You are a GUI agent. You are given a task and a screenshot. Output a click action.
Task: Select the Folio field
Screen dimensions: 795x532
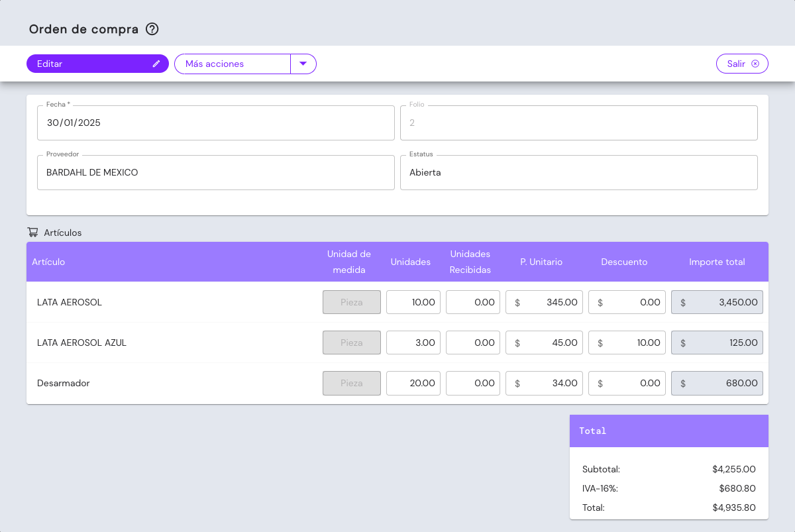pos(578,123)
